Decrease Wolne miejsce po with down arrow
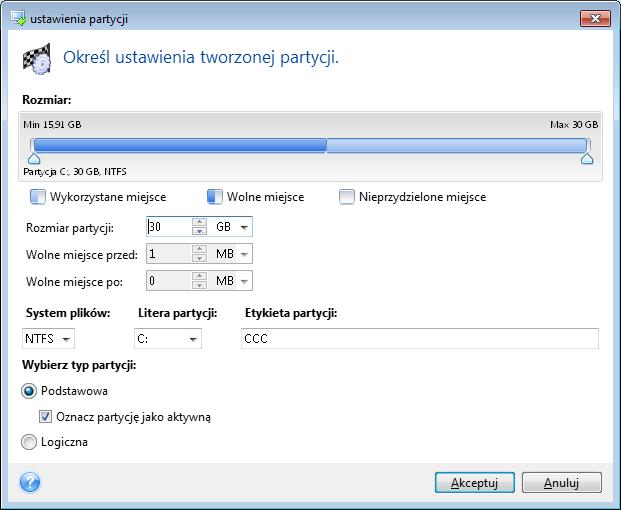 (x=199, y=285)
